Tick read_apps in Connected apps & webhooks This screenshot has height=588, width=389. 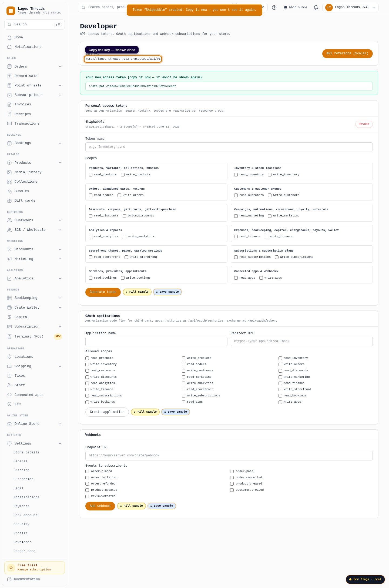(236, 278)
